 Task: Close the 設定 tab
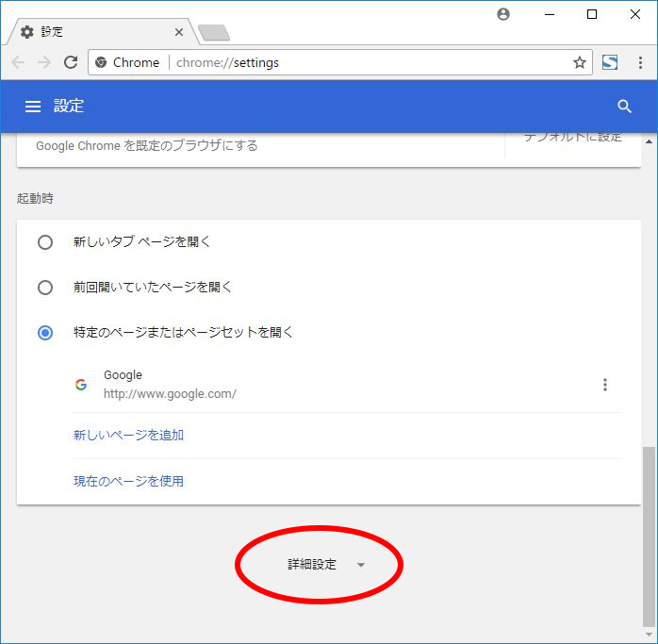click(179, 32)
